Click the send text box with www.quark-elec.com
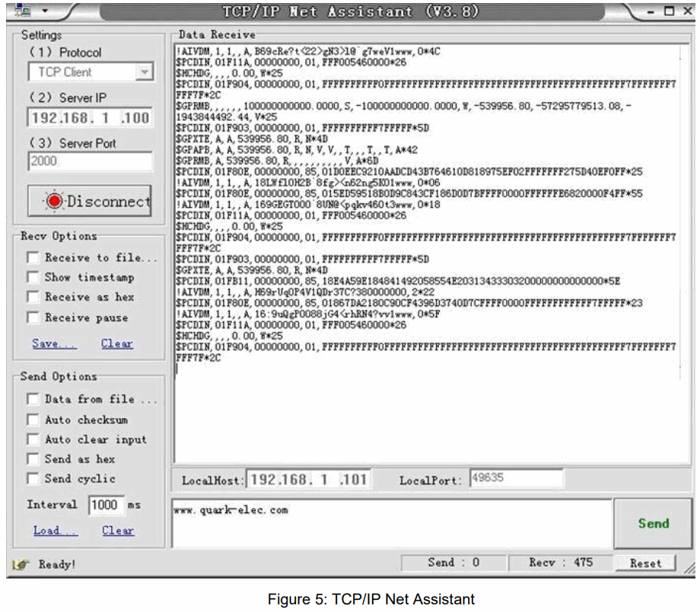 (x=392, y=524)
